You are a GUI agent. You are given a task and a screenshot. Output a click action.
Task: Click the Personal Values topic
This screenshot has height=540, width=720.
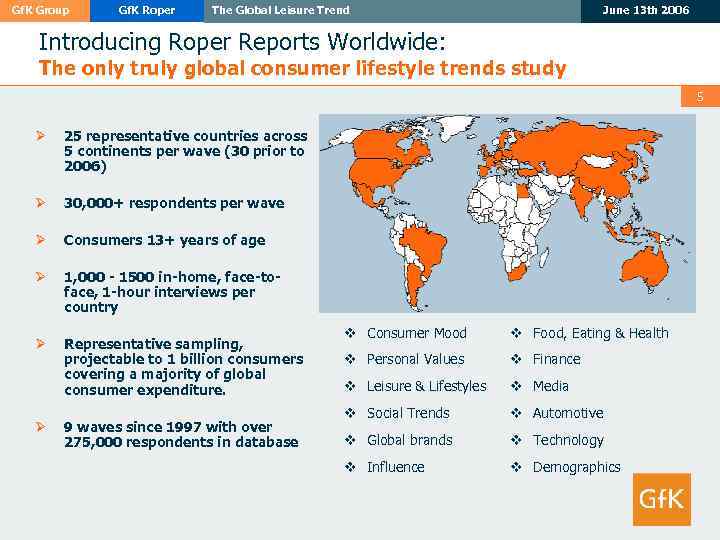pos(416,359)
